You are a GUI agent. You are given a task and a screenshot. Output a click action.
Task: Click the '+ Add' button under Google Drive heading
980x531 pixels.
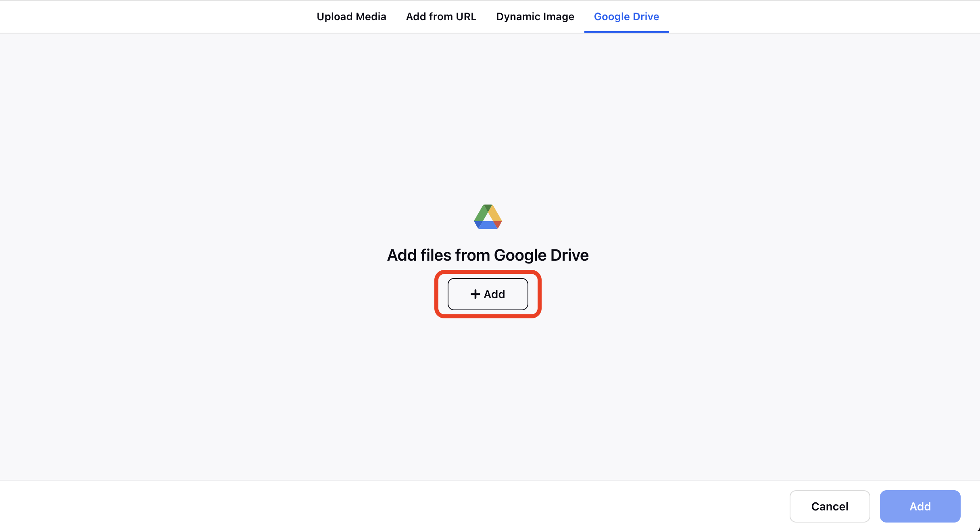pyautogui.click(x=488, y=294)
